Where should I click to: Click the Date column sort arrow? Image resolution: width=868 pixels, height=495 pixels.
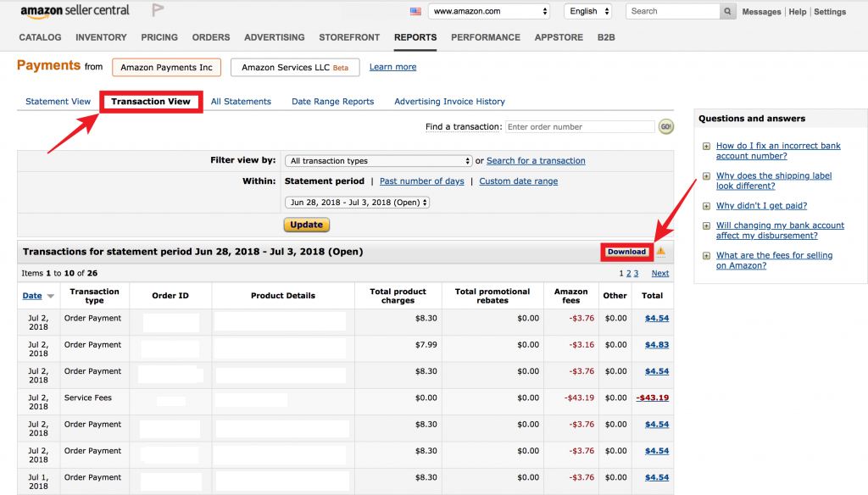pos(50,296)
